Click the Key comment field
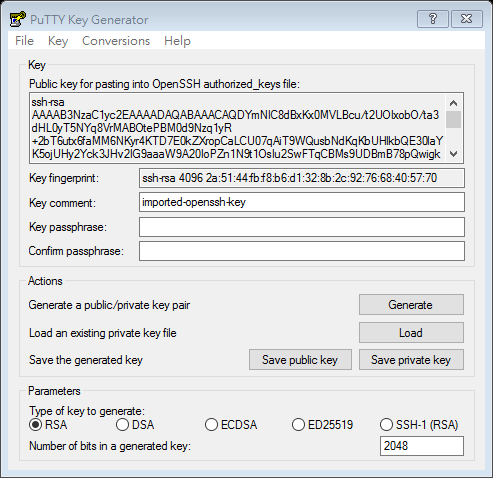Viewport: 493px width, 478px height. click(302, 202)
